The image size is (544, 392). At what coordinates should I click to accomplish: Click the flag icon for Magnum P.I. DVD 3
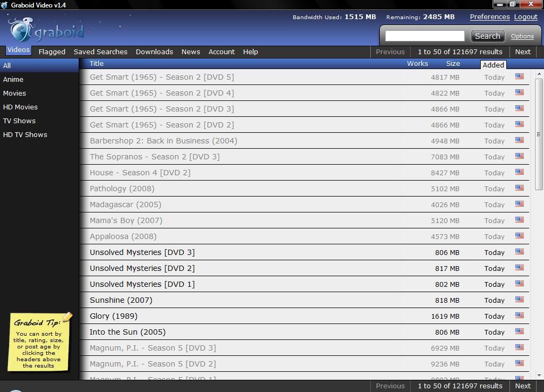tap(520, 347)
